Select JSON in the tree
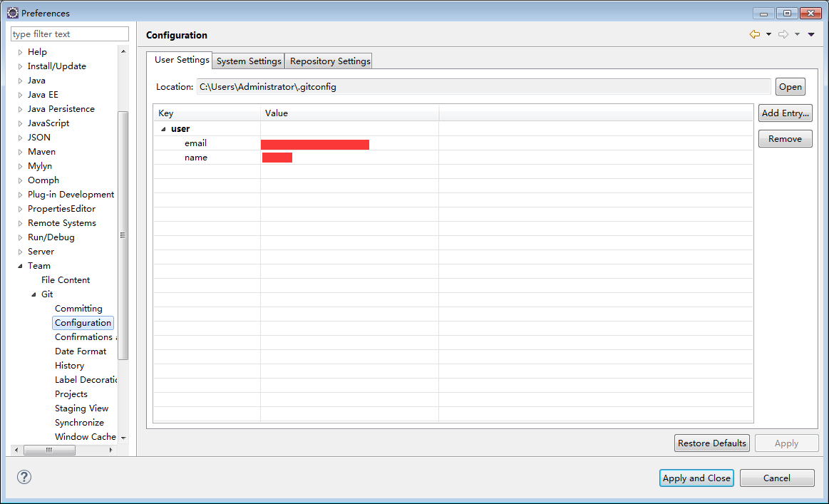Image resolution: width=829 pixels, height=504 pixels. point(39,138)
